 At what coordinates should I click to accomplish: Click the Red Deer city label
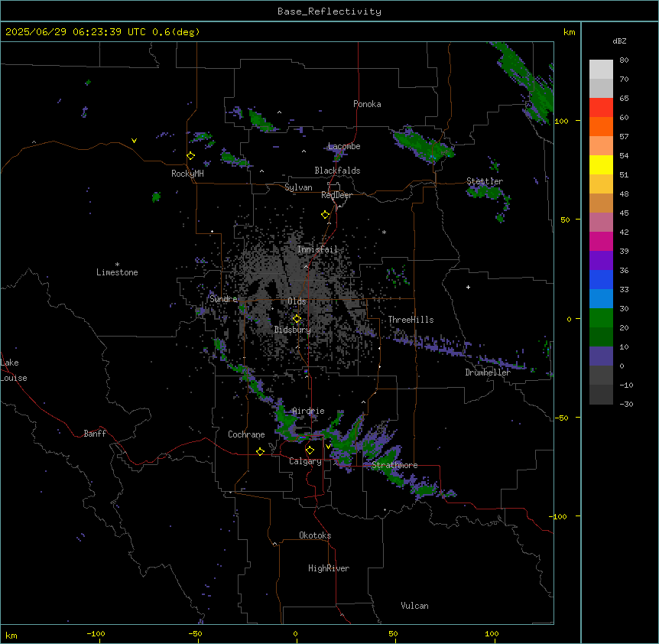[336, 196]
